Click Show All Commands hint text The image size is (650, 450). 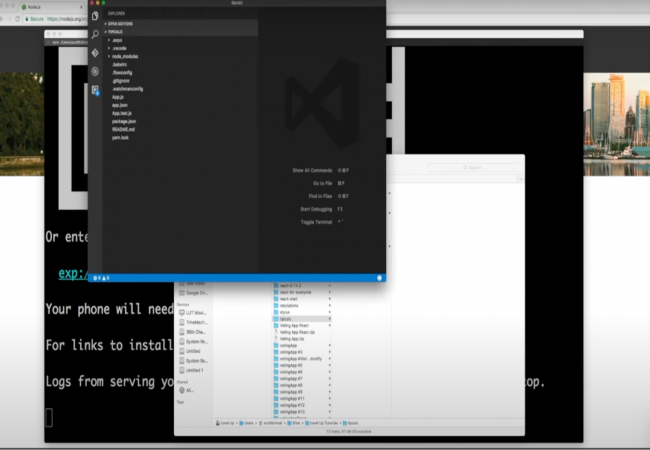click(312, 170)
